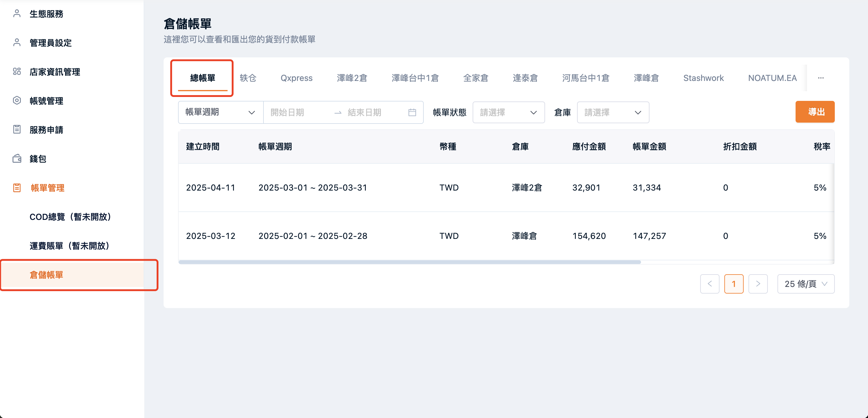Select 倉儲帳單 submenu item
This screenshot has width=868, height=418.
pyautogui.click(x=72, y=275)
